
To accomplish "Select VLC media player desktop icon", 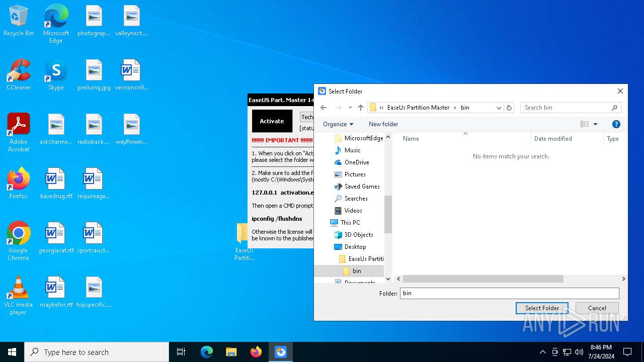I will (19, 296).
